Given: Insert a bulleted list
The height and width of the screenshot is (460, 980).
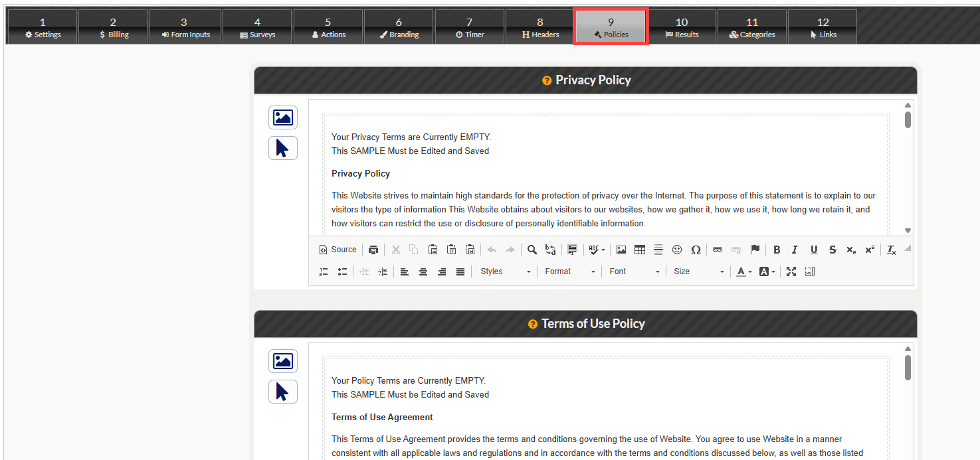Looking at the screenshot, I should click(342, 271).
